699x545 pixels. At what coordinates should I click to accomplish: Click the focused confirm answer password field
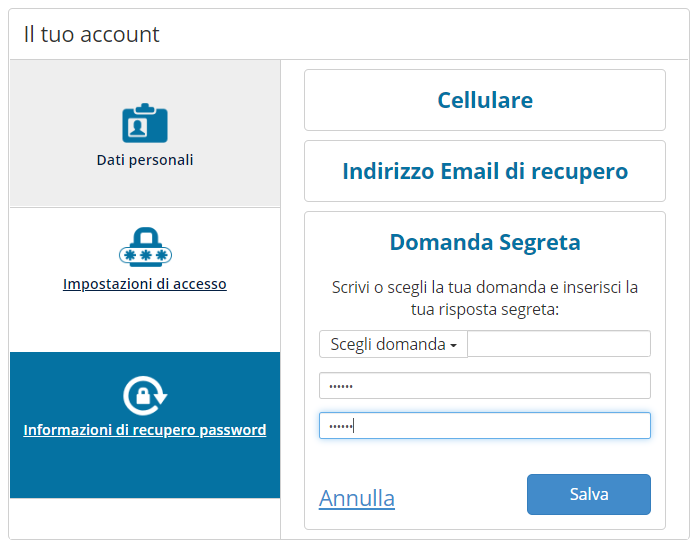tap(485, 426)
